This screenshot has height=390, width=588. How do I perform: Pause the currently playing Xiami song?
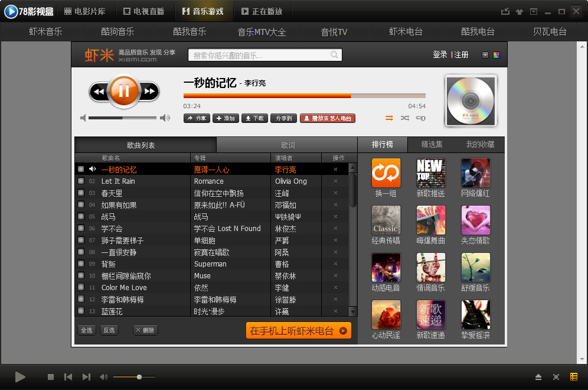124,90
